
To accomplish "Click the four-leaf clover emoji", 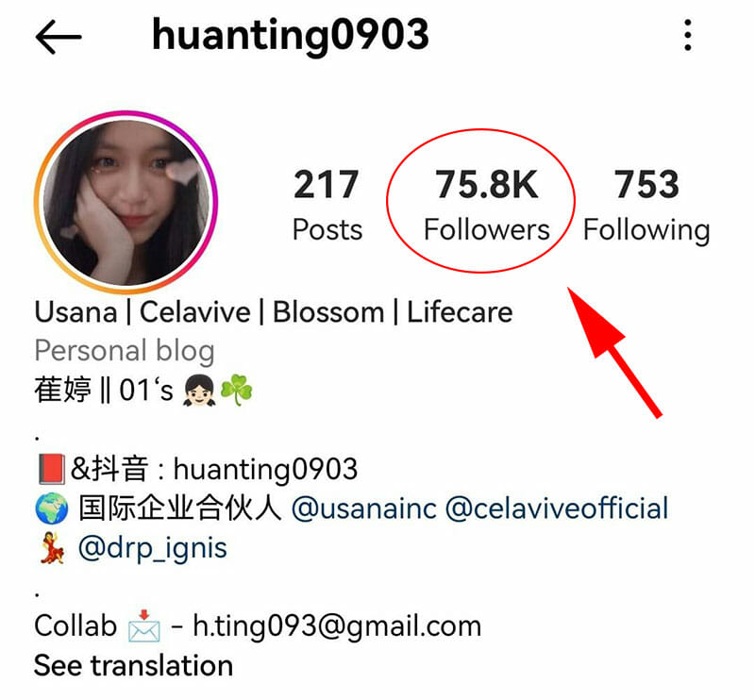I will click(237, 391).
